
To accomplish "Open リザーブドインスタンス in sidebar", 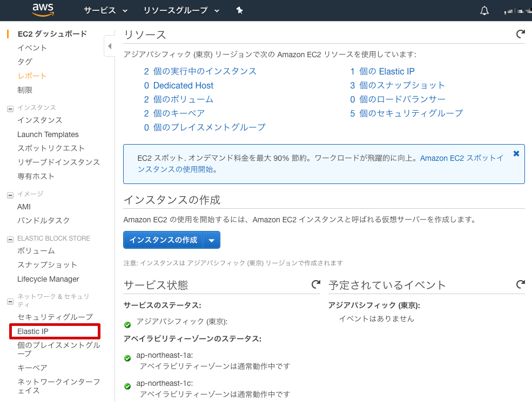I will click(59, 162).
